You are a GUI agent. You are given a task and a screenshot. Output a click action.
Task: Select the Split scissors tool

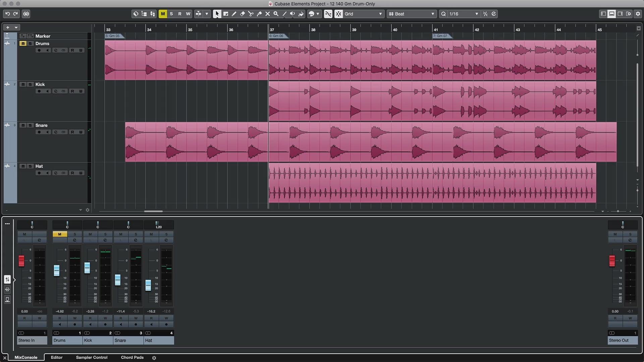(251, 14)
